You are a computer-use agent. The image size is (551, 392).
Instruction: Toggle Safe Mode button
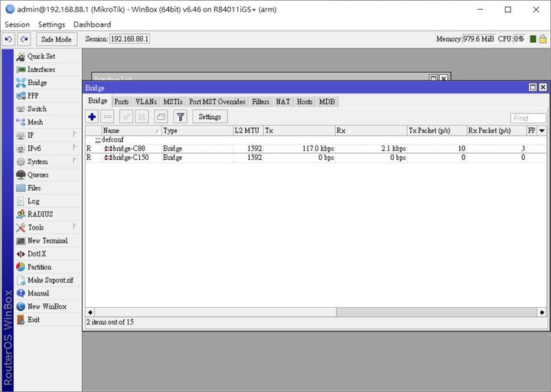pyautogui.click(x=56, y=39)
